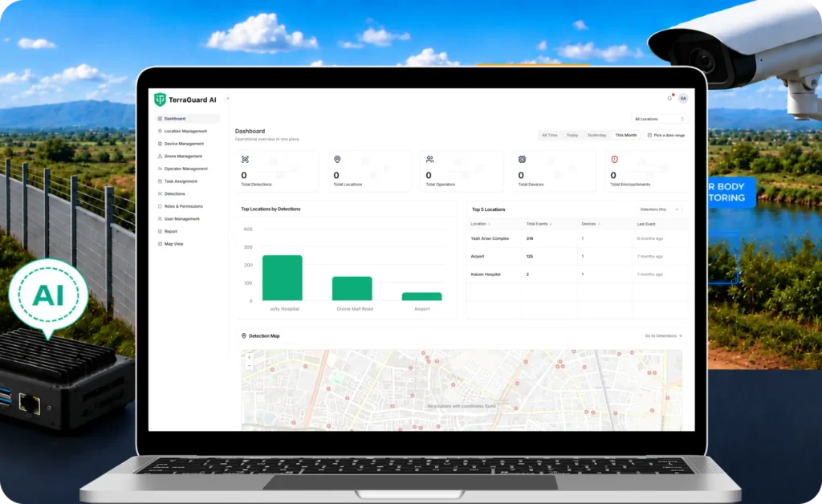The width and height of the screenshot is (822, 504).
Task: Switch to the Today filter tab
Action: tap(572, 135)
